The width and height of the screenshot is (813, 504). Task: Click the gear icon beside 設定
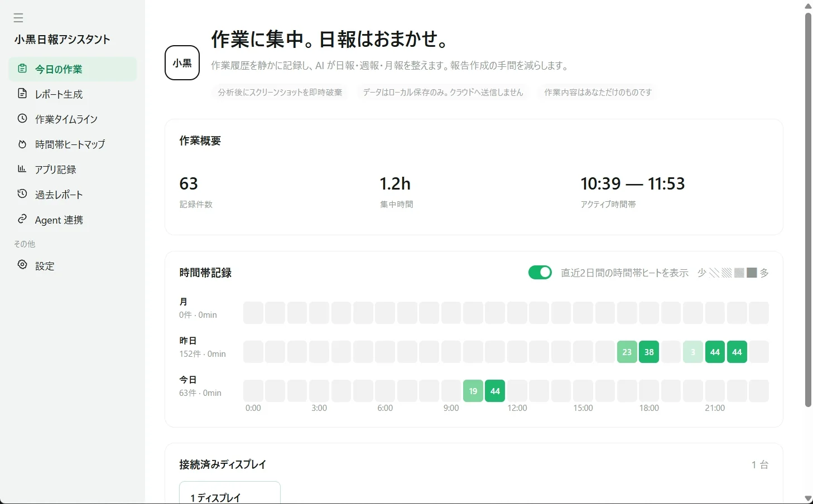[22, 265]
